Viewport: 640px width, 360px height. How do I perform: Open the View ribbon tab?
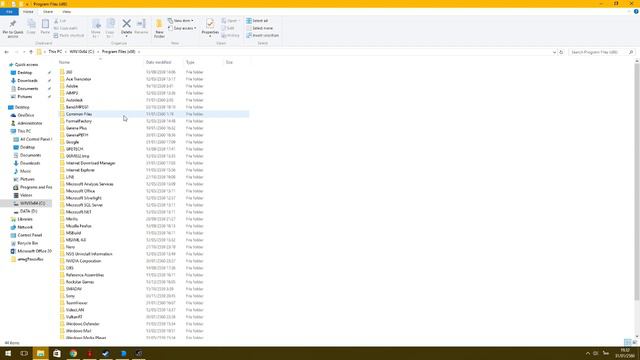click(x=67, y=12)
